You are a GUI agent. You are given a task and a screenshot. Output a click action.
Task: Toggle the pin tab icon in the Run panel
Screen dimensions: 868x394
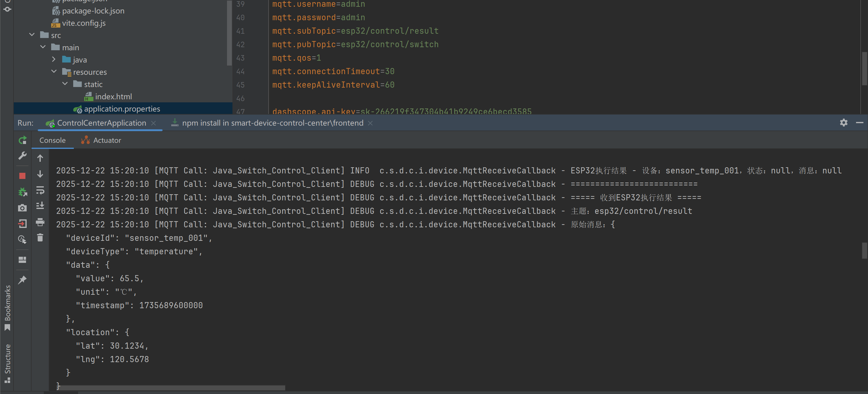point(22,280)
